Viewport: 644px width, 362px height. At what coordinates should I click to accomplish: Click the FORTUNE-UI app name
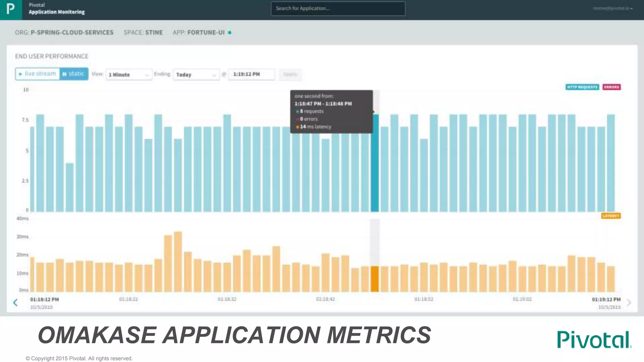tap(206, 32)
